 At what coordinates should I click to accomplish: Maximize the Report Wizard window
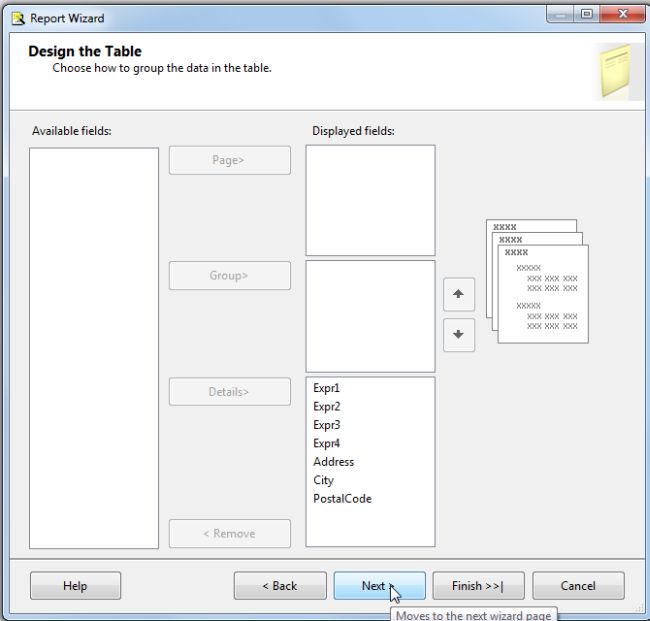[x=587, y=14]
